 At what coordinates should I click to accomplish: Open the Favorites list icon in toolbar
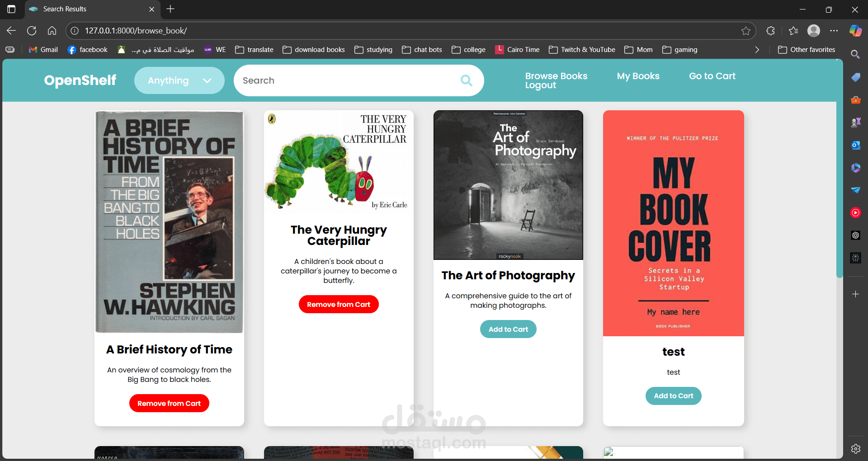coord(793,31)
